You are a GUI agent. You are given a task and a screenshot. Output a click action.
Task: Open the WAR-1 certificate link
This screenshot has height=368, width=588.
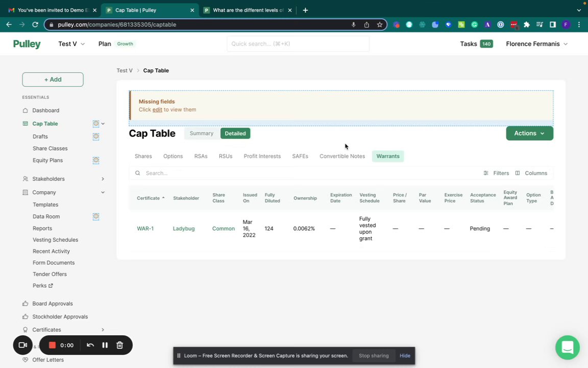(x=145, y=228)
